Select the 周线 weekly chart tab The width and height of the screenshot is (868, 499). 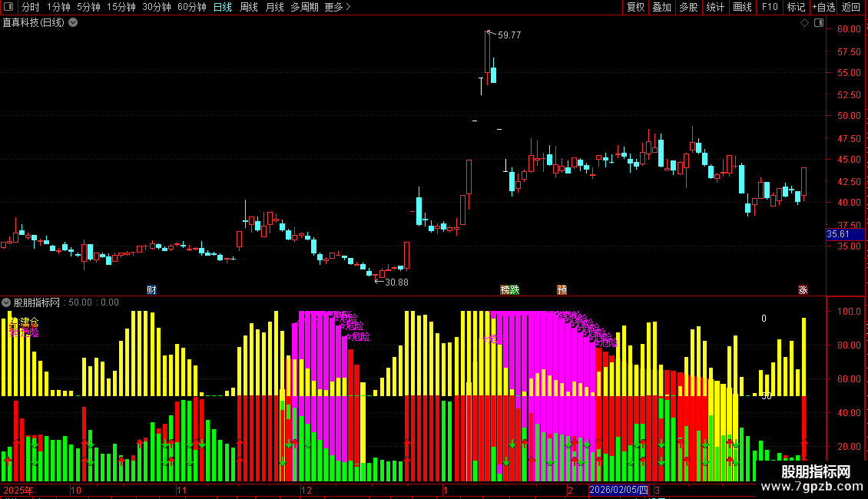(x=249, y=7)
